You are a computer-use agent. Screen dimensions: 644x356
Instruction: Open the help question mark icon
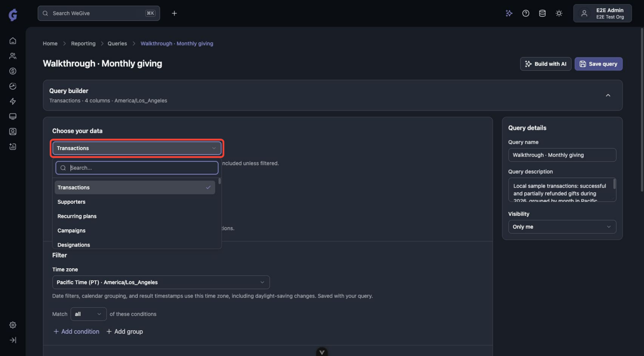tap(526, 13)
